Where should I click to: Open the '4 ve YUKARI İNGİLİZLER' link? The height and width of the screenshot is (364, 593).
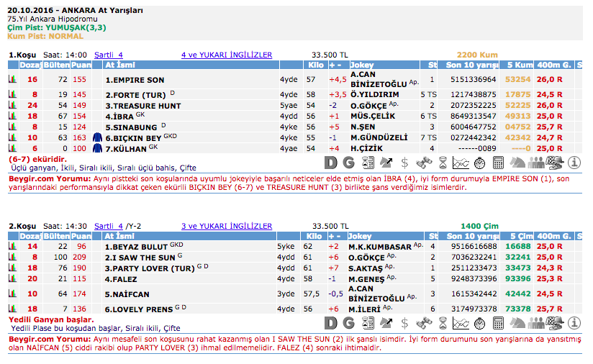(x=227, y=55)
